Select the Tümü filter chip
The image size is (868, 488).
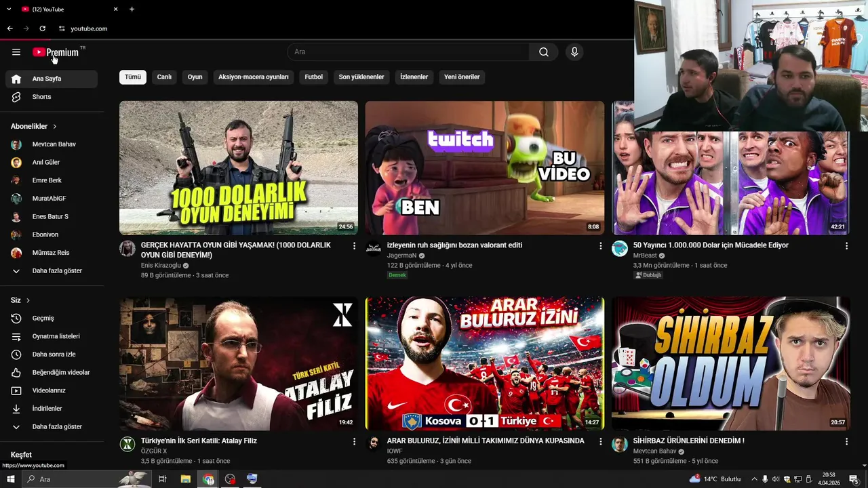pyautogui.click(x=133, y=77)
